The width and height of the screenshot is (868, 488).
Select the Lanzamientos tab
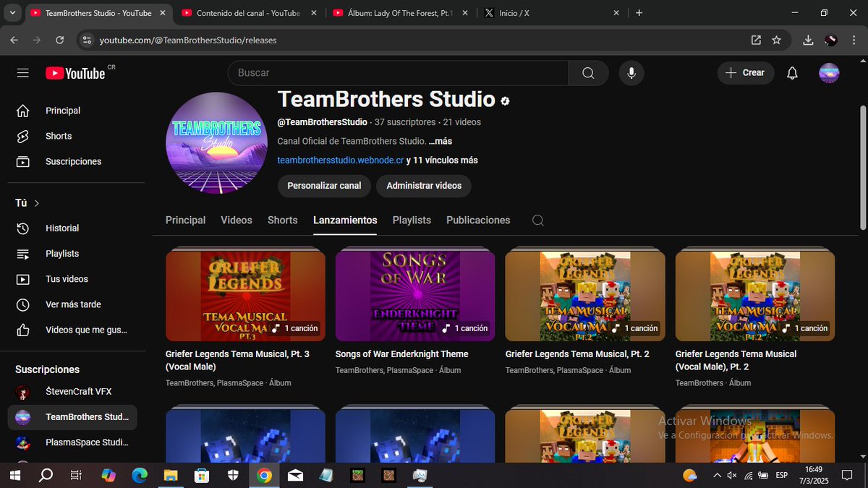(x=345, y=221)
